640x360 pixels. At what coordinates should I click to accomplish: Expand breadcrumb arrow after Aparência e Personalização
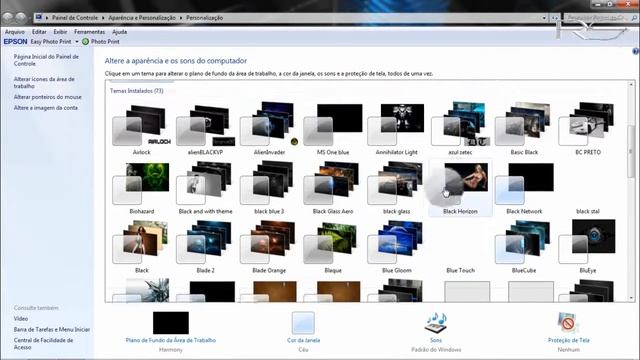pos(181,18)
